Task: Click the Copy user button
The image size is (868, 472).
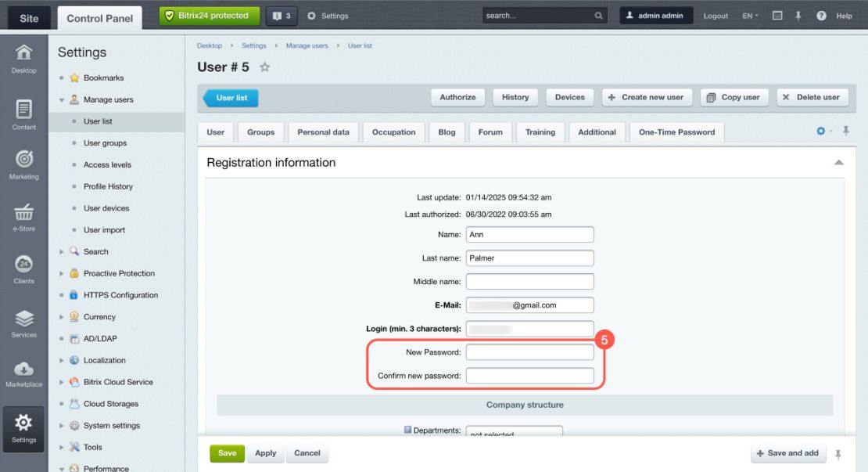Action: tap(734, 98)
